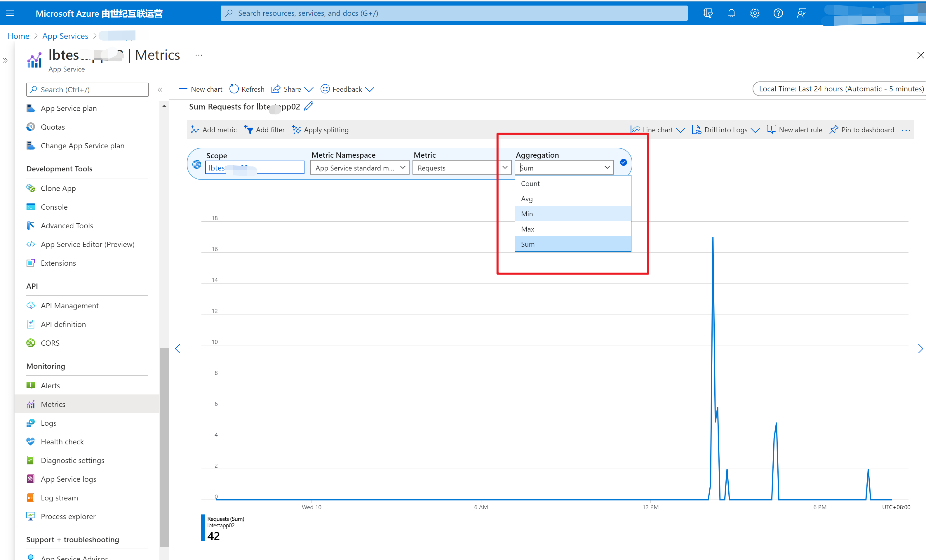
Task: Expand the Drill into Logs dropdown
Action: (x=726, y=130)
